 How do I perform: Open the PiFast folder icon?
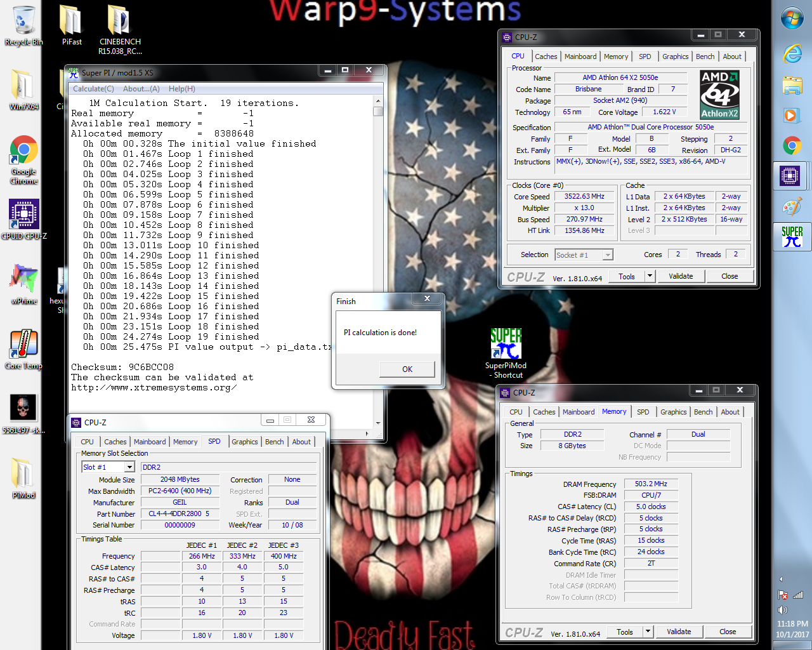pos(71,25)
